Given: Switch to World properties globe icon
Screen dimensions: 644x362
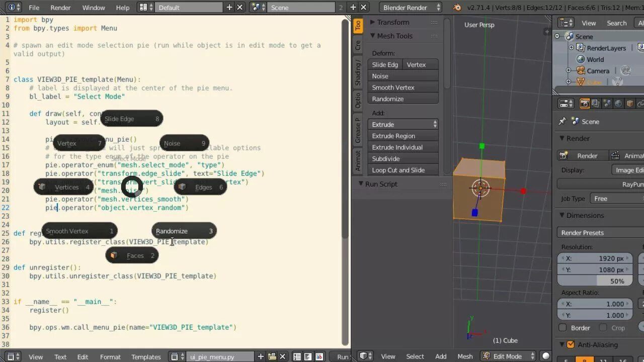Looking at the screenshot, I should click(618, 104).
